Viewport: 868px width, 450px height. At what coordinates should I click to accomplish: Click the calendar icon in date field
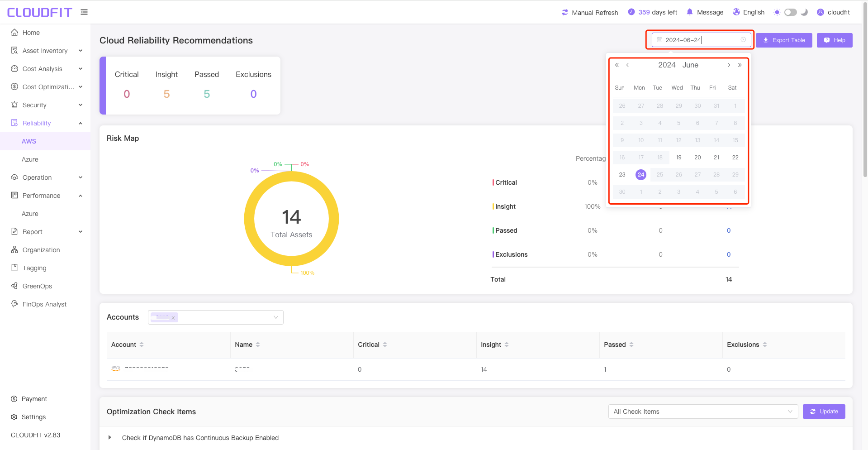click(659, 40)
